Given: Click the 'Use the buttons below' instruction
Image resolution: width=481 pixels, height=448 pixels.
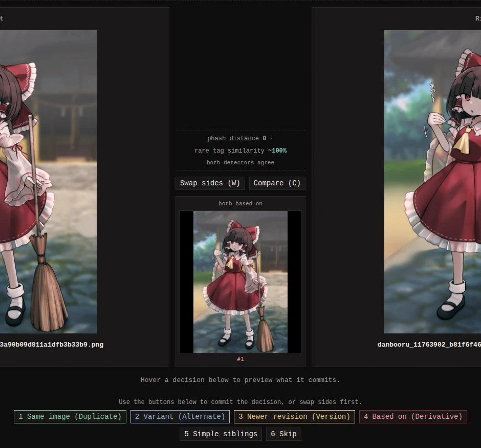Looking at the screenshot, I should 240,402.
